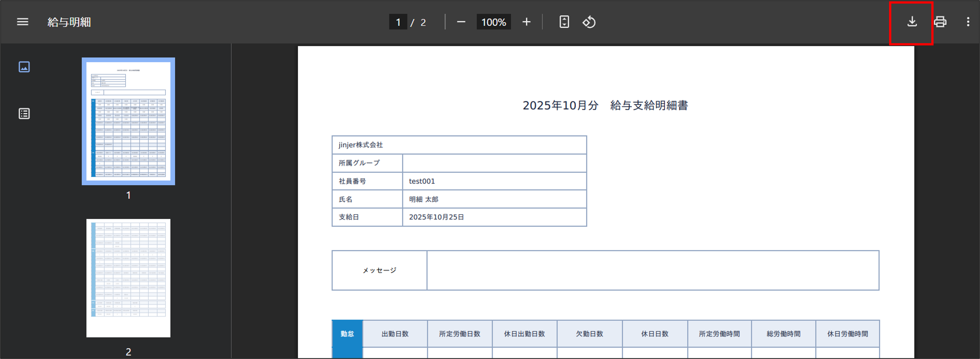Open the download icon to save the PDF
The height and width of the screenshot is (359, 980).
click(x=912, y=22)
